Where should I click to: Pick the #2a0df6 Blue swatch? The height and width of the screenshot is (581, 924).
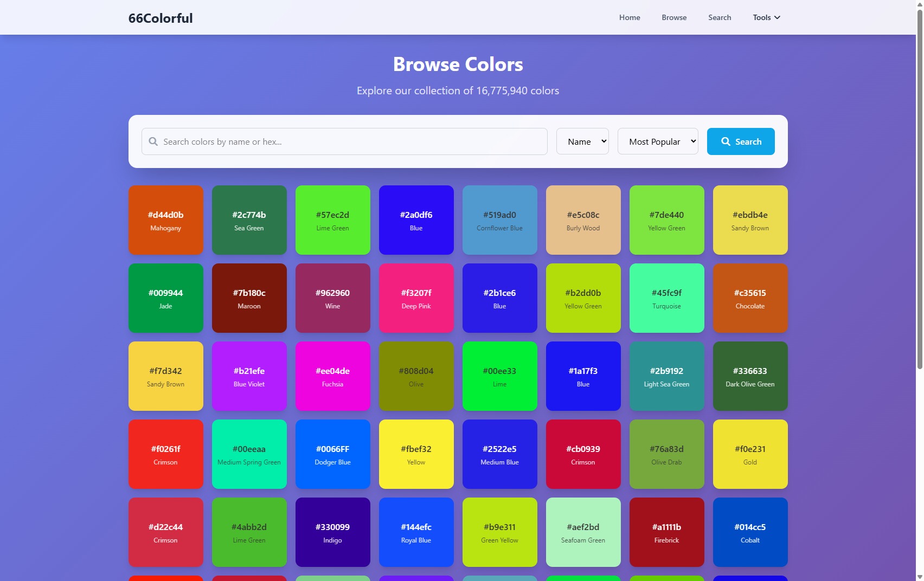416,220
